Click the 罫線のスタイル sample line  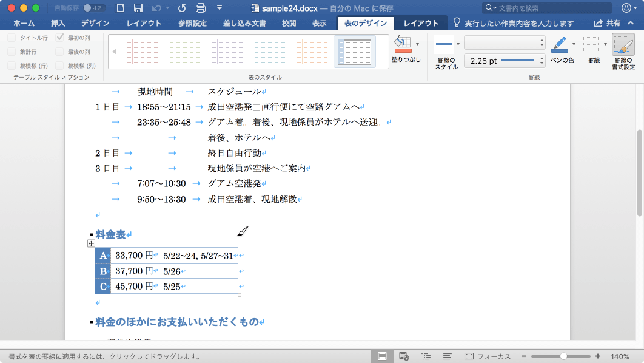(444, 44)
